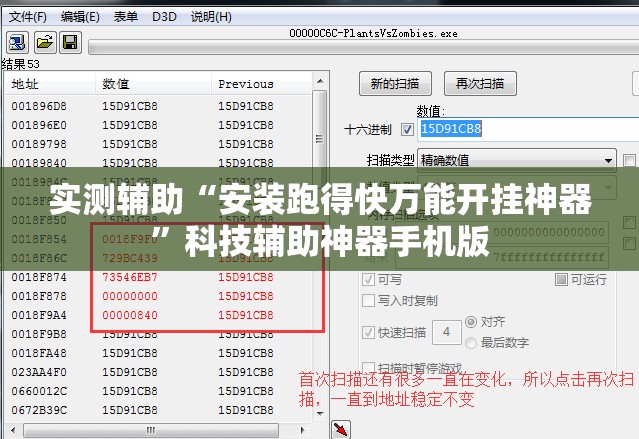The width and height of the screenshot is (639, 439).
Task: Click the 新的扫描 button
Action: pos(395,84)
